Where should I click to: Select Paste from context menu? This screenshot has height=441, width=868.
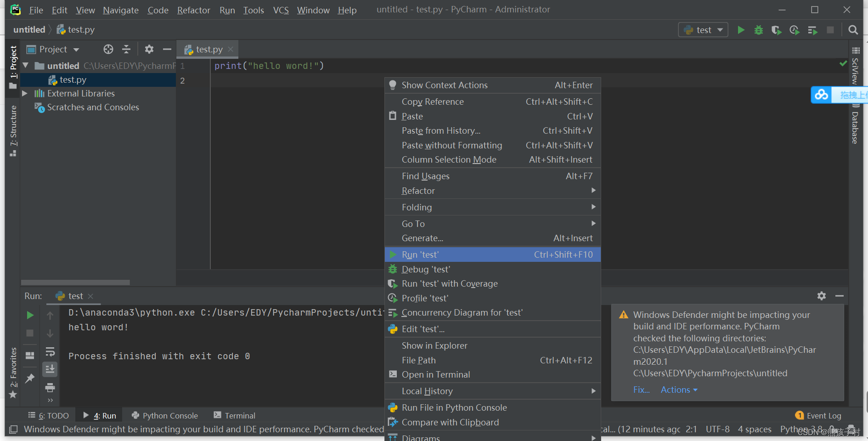click(492, 116)
